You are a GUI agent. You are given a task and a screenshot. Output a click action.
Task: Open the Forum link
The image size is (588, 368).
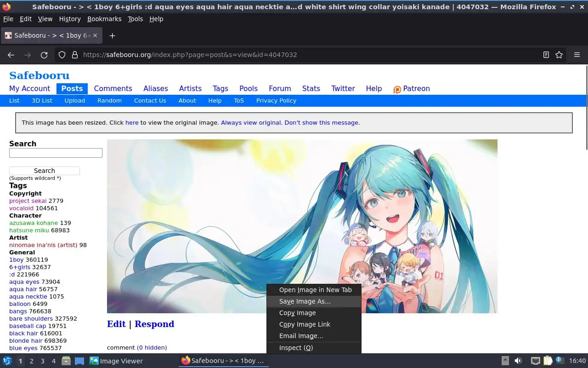pyautogui.click(x=280, y=89)
